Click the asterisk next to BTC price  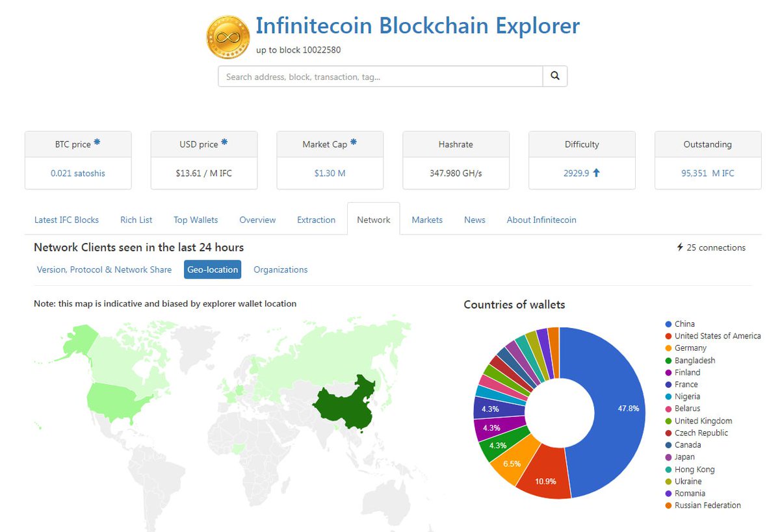coord(97,142)
